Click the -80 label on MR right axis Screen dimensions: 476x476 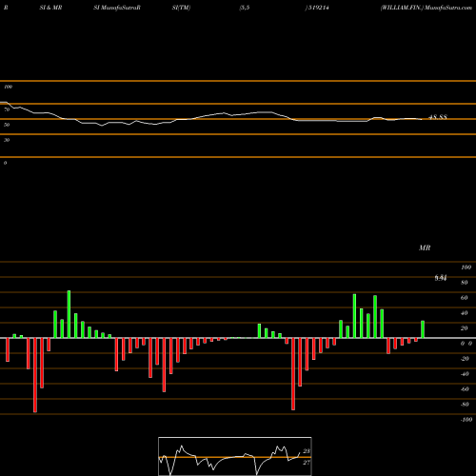pyautogui.click(x=465, y=405)
